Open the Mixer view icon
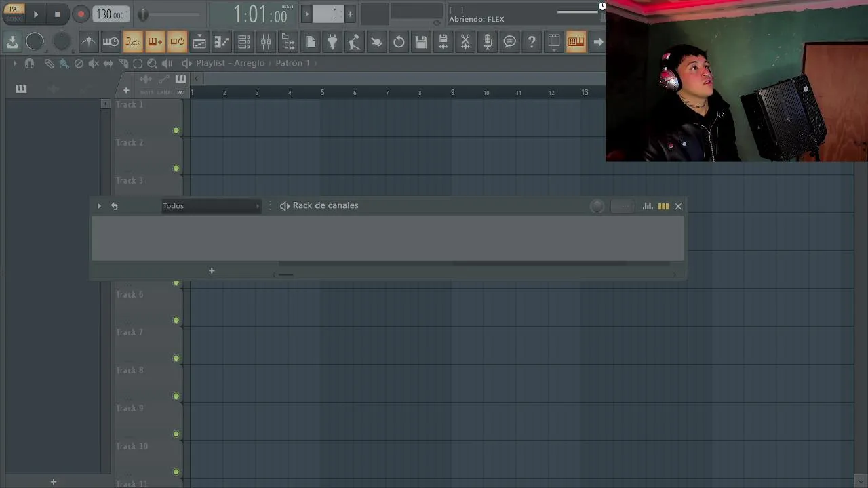This screenshot has height=488, width=868. [266, 42]
